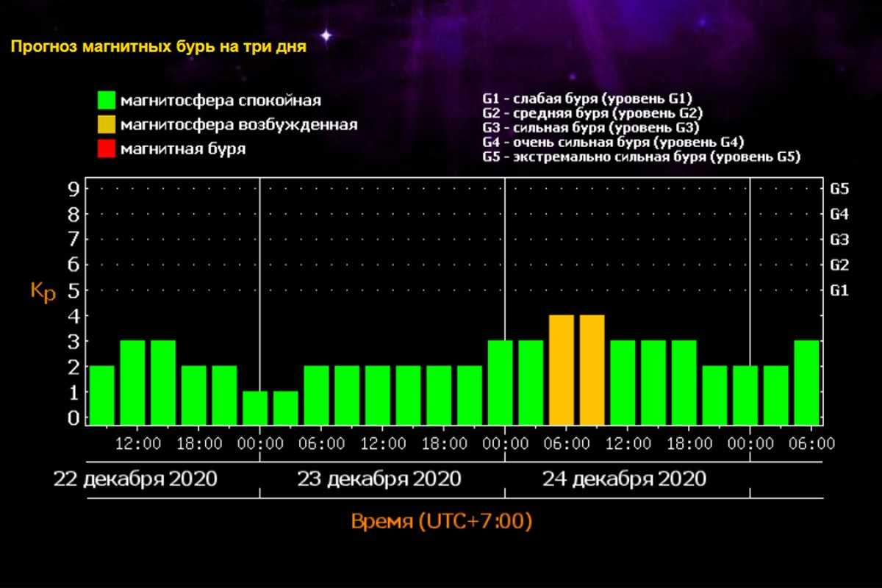
Task: Click the '4' value on the Kp axis
Action: coord(73,316)
